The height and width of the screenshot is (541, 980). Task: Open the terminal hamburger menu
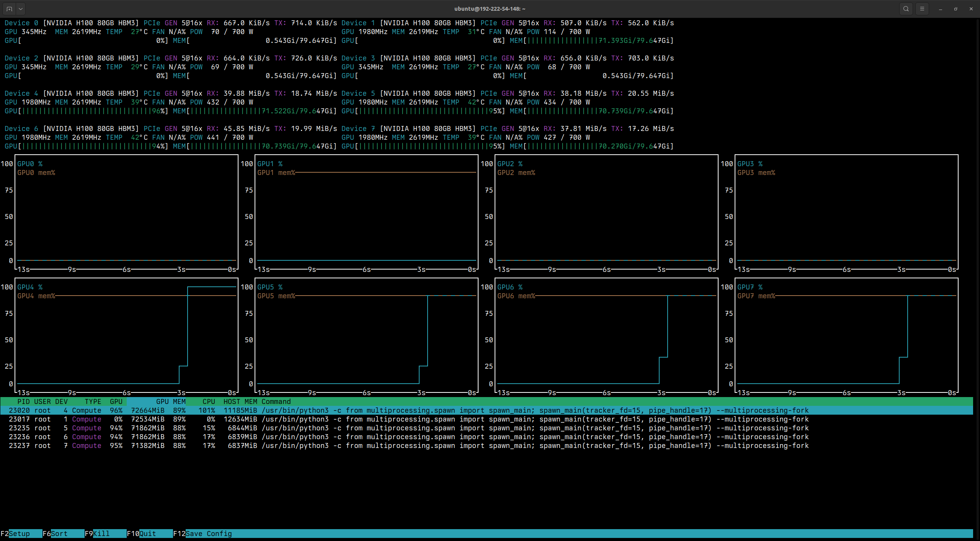tap(922, 8)
